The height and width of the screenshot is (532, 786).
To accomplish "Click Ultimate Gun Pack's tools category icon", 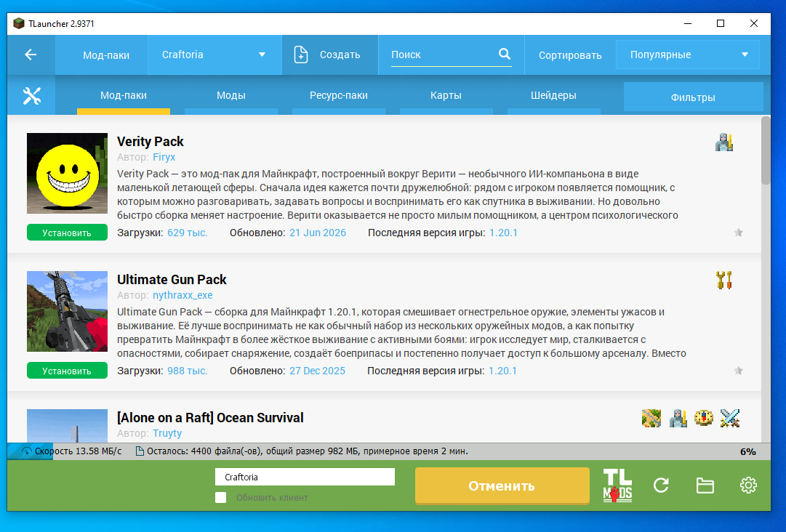I will (x=724, y=280).
